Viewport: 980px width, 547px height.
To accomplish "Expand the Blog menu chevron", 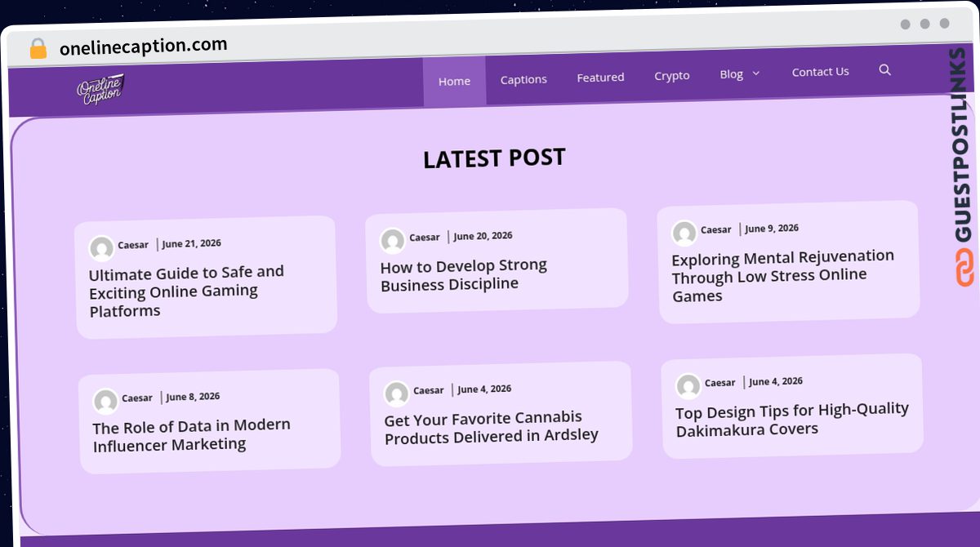I will click(x=755, y=73).
